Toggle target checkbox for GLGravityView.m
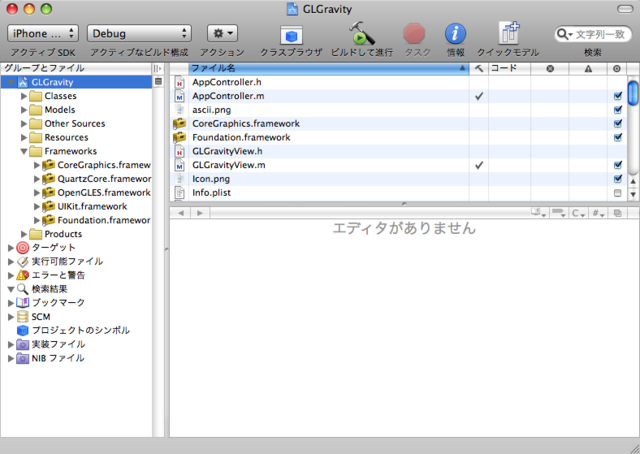The image size is (640, 454). pyautogui.click(x=618, y=165)
